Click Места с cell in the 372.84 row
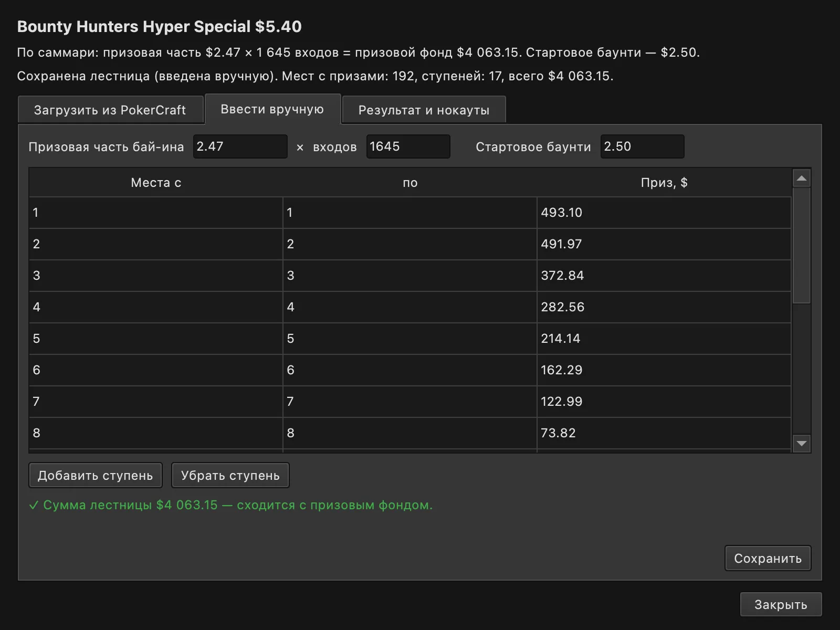 pos(156,276)
